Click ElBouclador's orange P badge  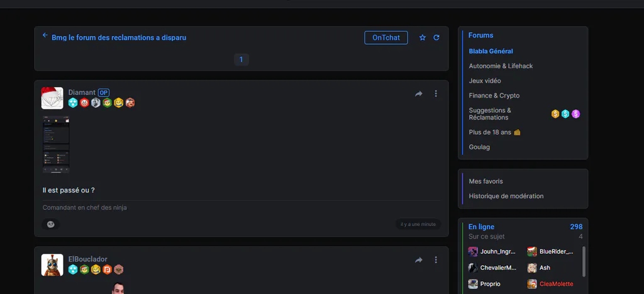pyautogui.click(x=107, y=269)
